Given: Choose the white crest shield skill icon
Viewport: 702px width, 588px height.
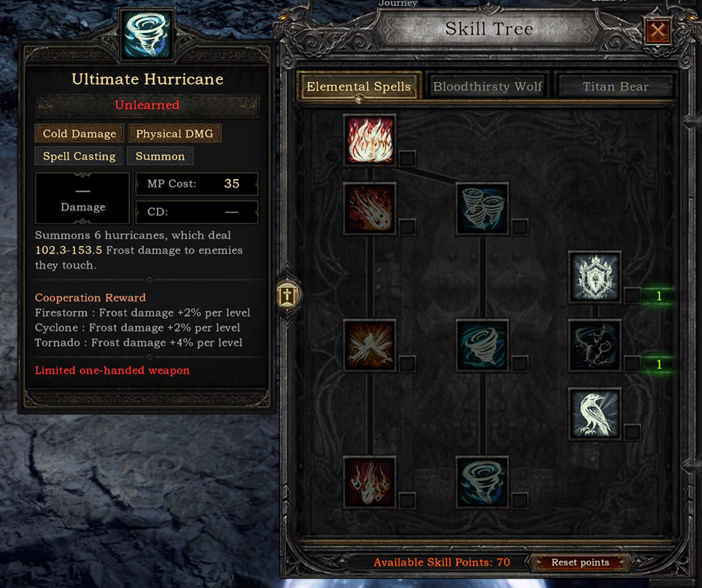Looking at the screenshot, I should 594,277.
